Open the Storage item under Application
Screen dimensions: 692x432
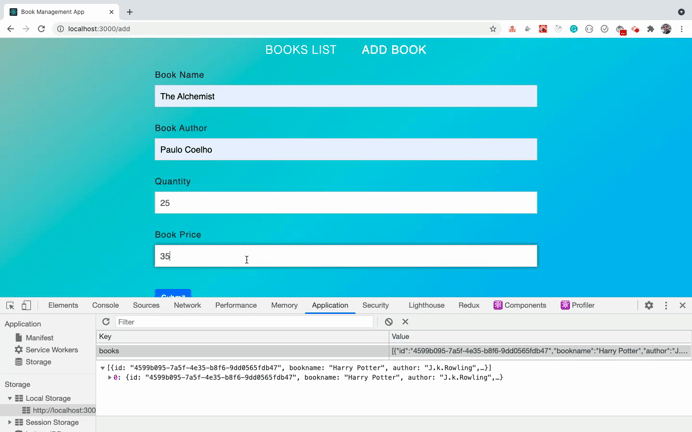(x=33, y=362)
